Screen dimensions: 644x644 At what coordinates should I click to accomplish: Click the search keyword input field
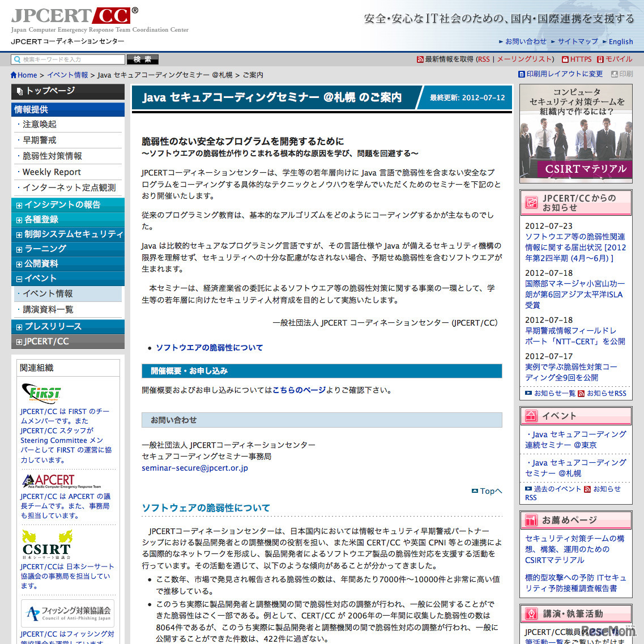coord(68,59)
